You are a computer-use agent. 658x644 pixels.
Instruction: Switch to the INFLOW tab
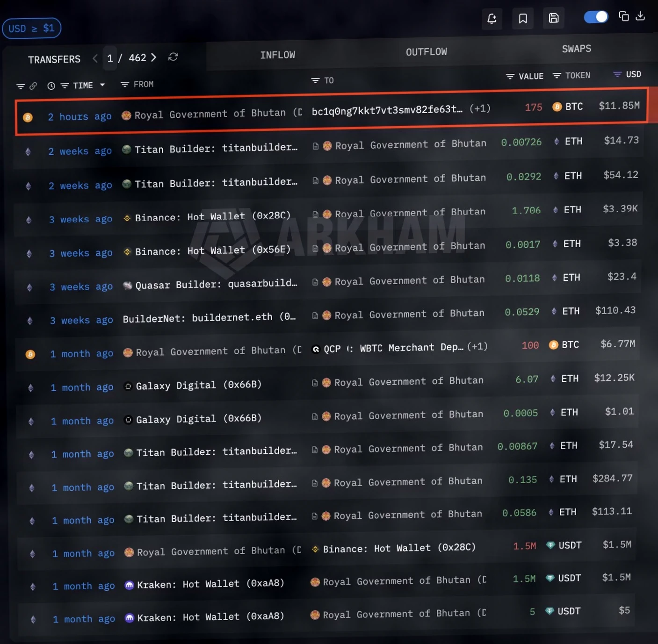(x=277, y=55)
